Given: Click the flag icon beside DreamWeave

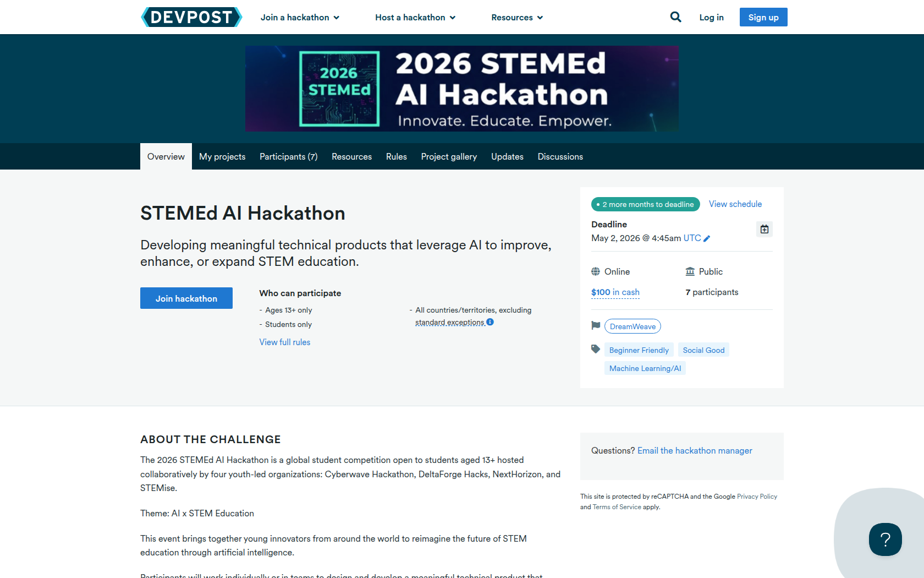Looking at the screenshot, I should pyautogui.click(x=596, y=325).
